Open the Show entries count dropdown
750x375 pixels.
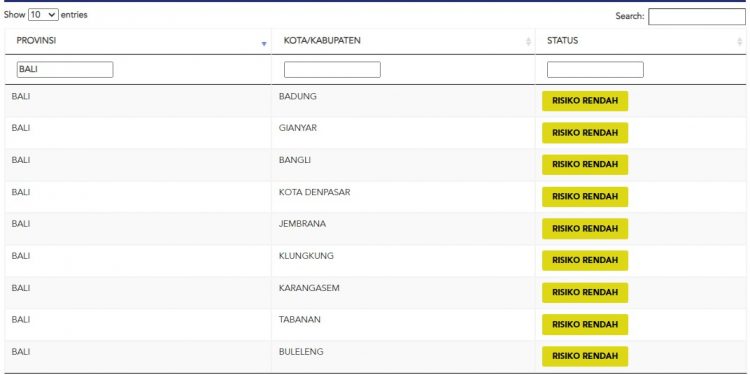[44, 15]
